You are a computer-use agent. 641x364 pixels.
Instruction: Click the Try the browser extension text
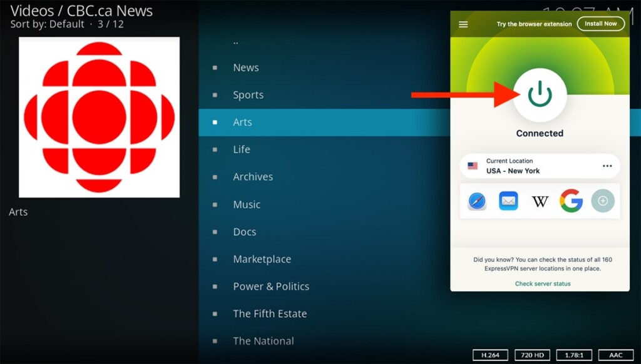(x=534, y=24)
